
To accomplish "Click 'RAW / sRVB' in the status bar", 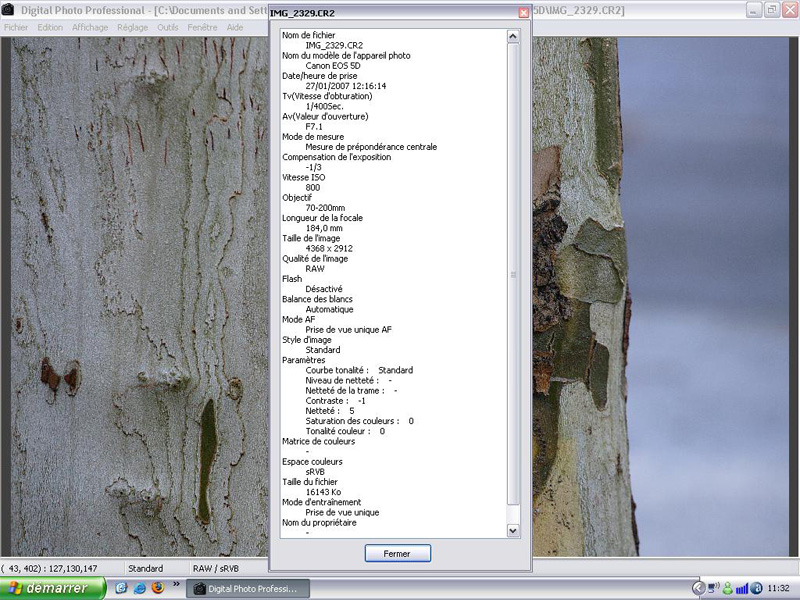I will pyautogui.click(x=215, y=568).
